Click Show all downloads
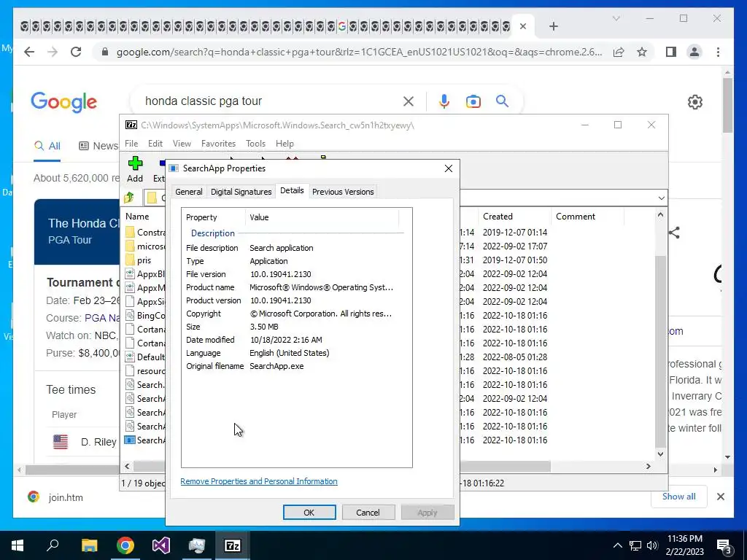747x560 pixels. [679, 496]
